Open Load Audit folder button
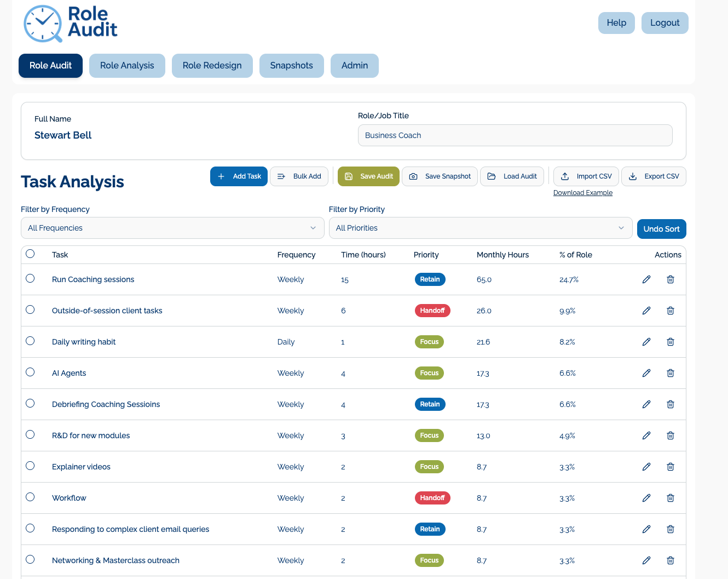The height and width of the screenshot is (579, 728). coord(512,176)
